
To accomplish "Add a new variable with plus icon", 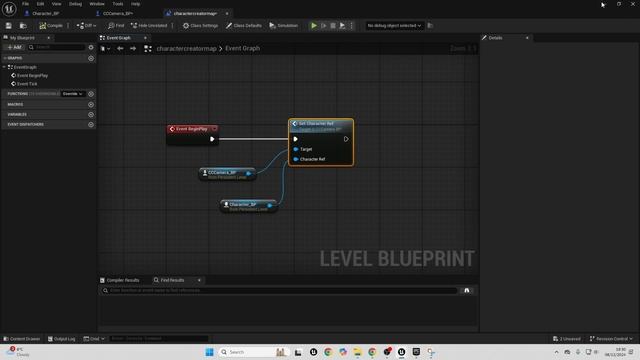I will 91,115.
